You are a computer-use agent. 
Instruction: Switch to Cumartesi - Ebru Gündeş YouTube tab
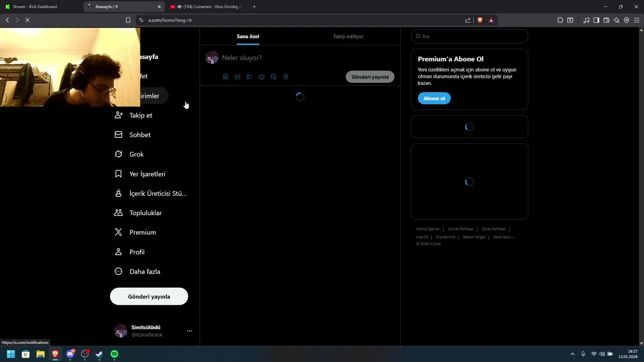pyautogui.click(x=207, y=7)
